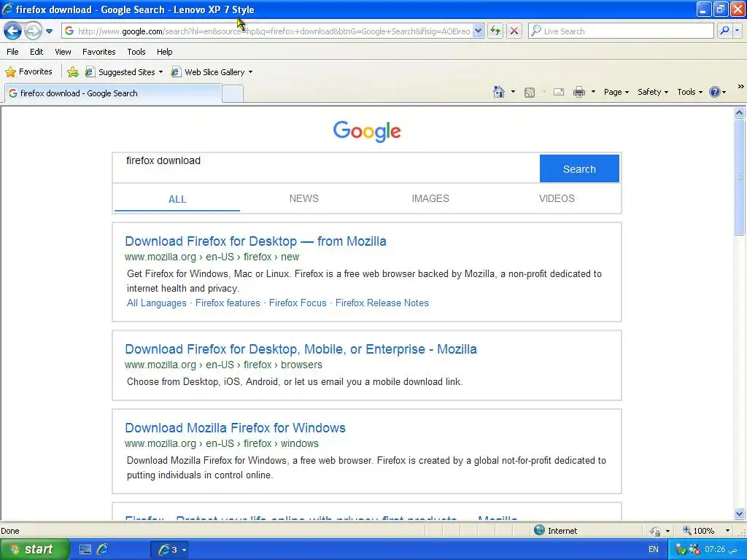Click the 100% zoom level button
The height and width of the screenshot is (560, 747).
[699, 531]
